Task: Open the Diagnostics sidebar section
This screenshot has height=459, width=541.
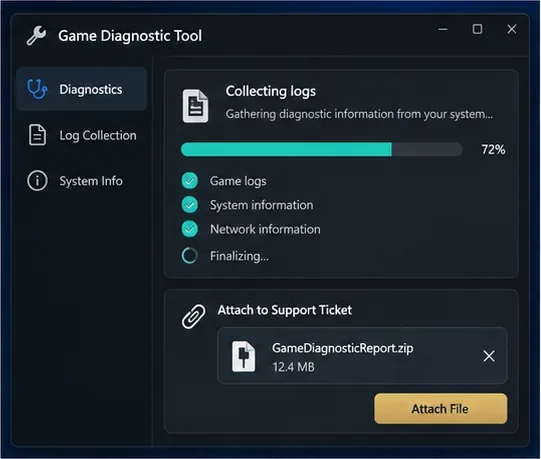Action: coord(81,89)
